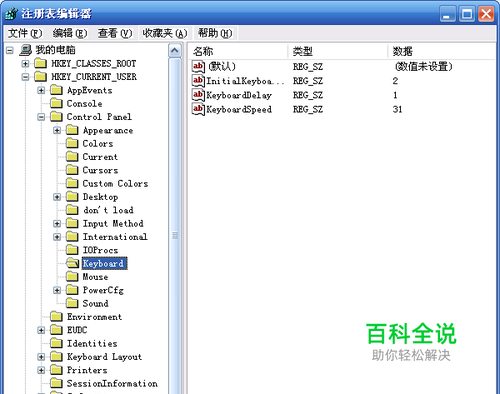Collapse the 我的电脑 root node
The image size is (500, 394).
tap(10, 50)
